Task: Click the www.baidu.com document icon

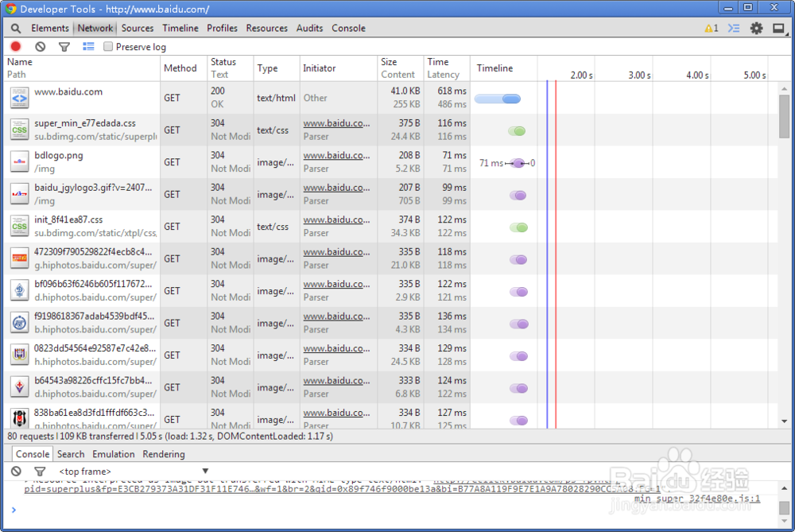Action: coord(19,98)
